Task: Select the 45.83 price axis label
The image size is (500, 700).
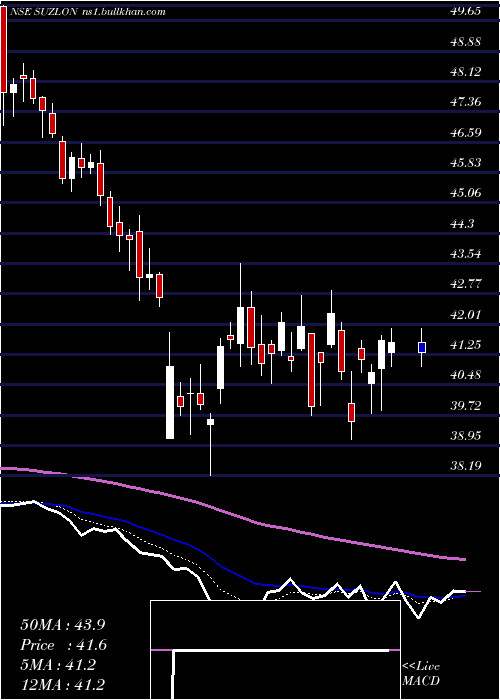Action: point(465,162)
